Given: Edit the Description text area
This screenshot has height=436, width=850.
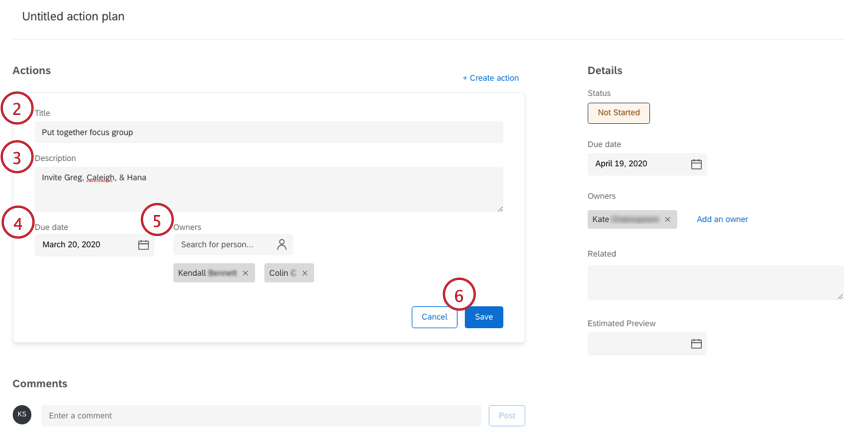Looking at the screenshot, I should 268,188.
